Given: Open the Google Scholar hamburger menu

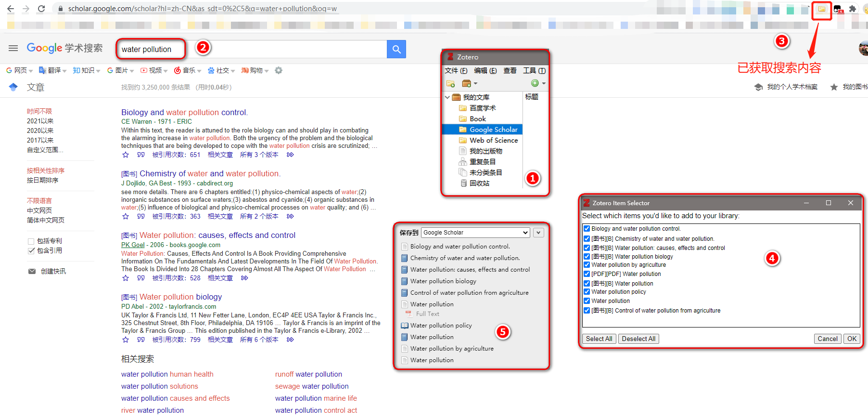Looking at the screenshot, I should point(13,48).
